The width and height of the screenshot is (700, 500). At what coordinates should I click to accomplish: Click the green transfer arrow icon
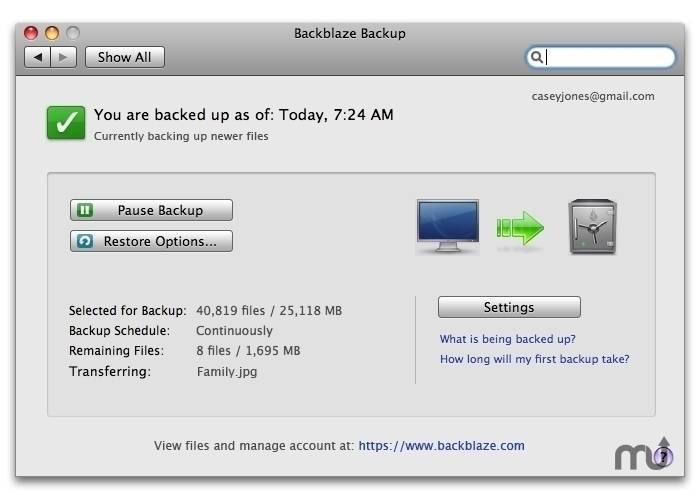(x=520, y=228)
